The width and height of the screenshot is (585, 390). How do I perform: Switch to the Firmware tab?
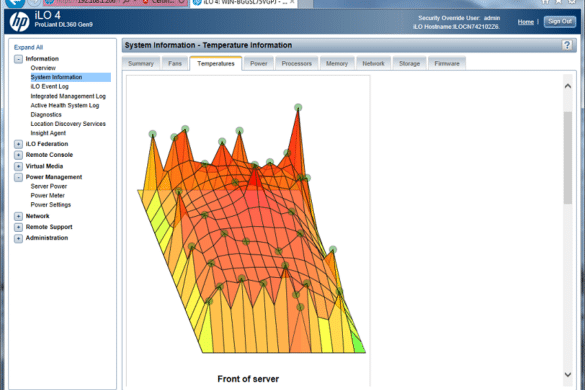[447, 63]
